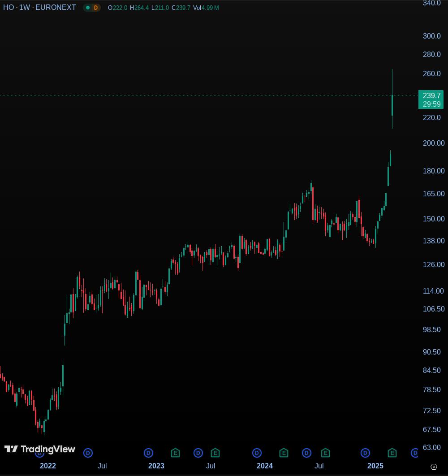The image size is (448, 476).
Task: Click dividend D marker just before 2023 label
Action: (x=148, y=453)
